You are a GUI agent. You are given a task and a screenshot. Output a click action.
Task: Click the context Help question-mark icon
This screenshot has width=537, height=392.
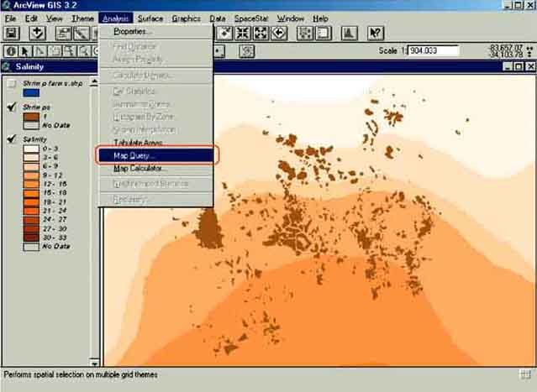tap(376, 34)
